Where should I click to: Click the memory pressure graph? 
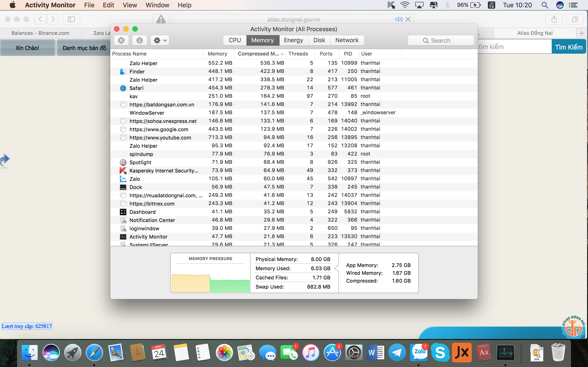click(210, 278)
